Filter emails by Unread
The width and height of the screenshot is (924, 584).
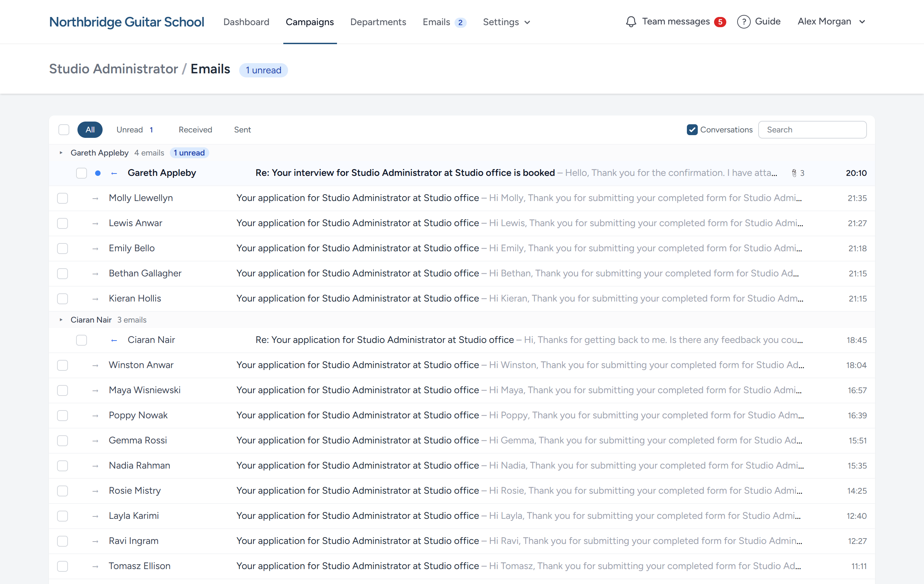point(135,130)
